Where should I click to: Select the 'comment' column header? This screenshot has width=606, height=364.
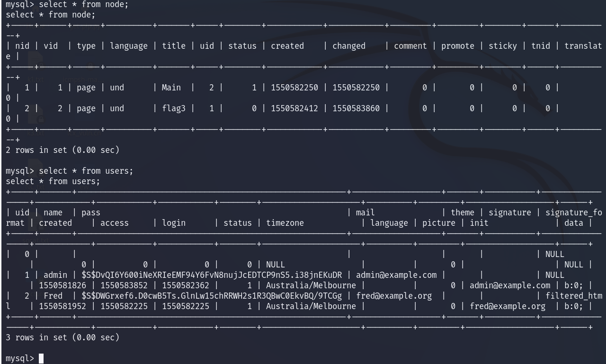(410, 46)
